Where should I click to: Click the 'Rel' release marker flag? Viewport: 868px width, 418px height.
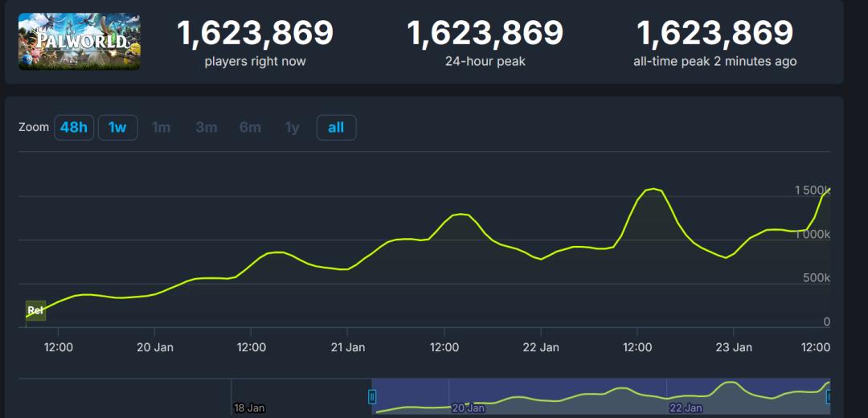(35, 310)
